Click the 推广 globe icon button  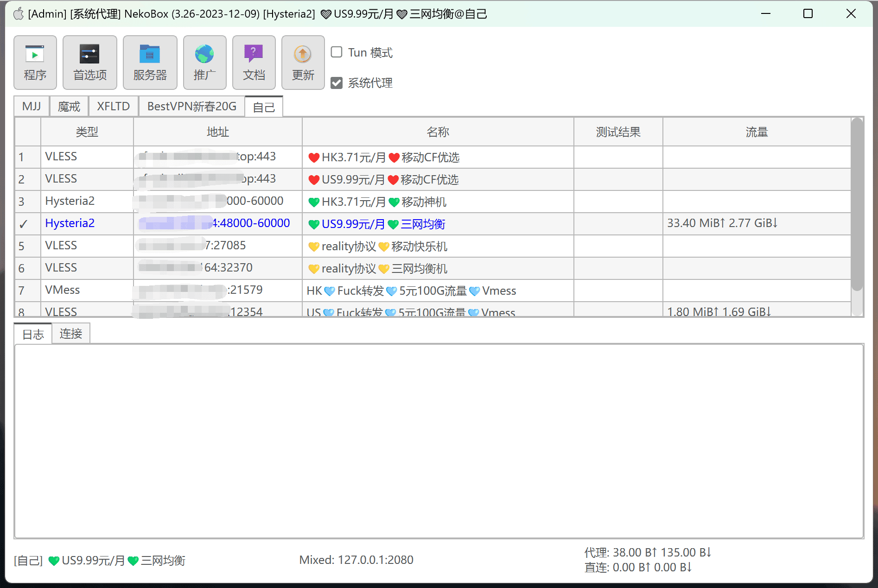click(205, 63)
